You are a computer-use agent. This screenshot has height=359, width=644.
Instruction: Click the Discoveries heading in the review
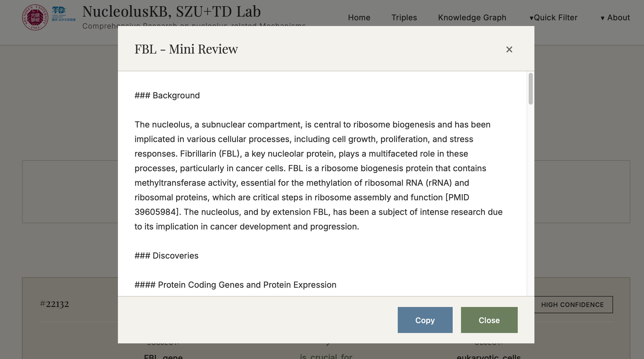166,256
